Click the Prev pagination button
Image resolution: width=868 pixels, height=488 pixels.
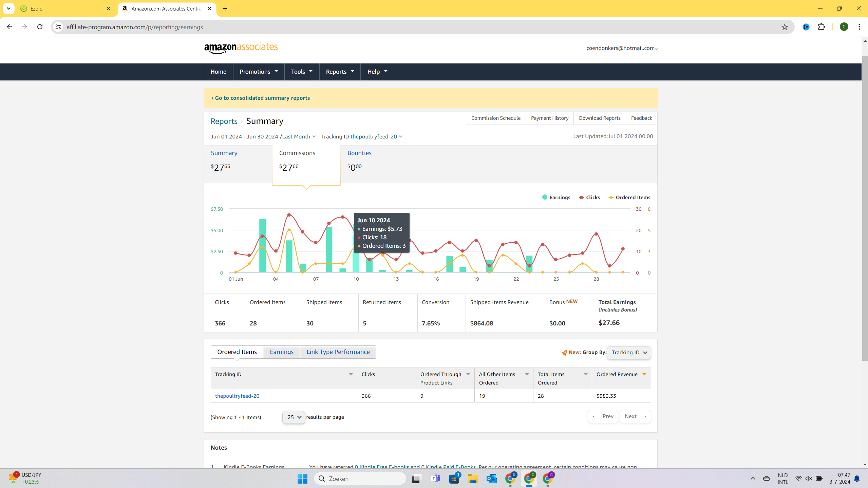[x=603, y=416]
